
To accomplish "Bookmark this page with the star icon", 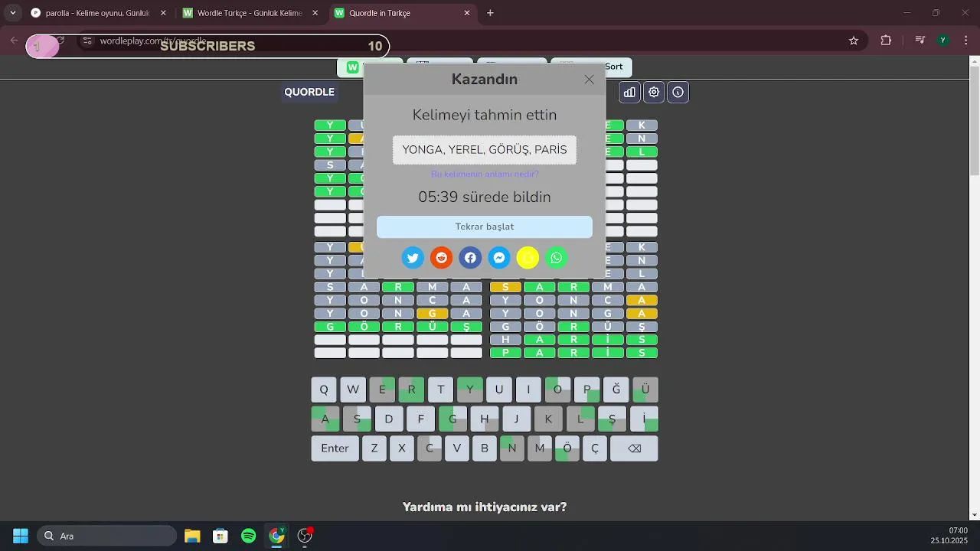I will coord(854,41).
